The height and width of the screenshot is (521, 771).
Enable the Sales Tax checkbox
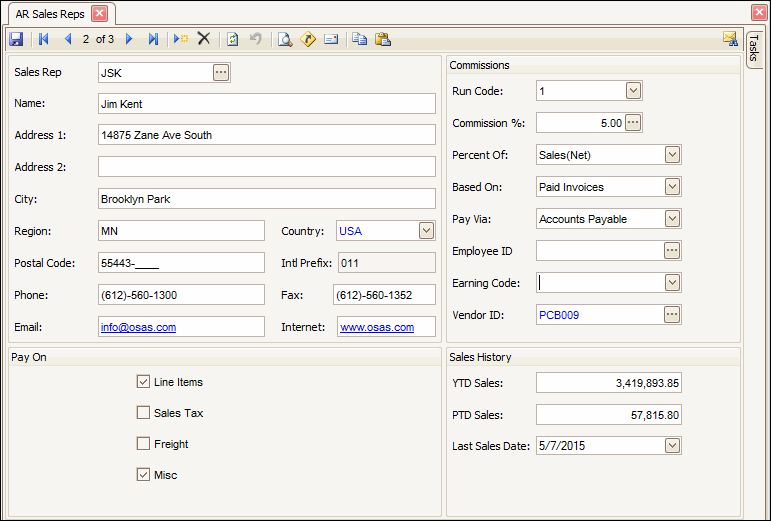[143, 413]
